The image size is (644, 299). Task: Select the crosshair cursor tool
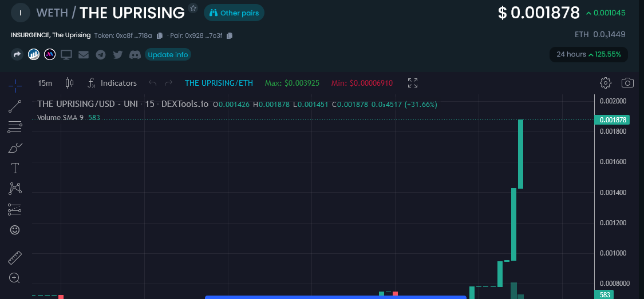point(15,86)
